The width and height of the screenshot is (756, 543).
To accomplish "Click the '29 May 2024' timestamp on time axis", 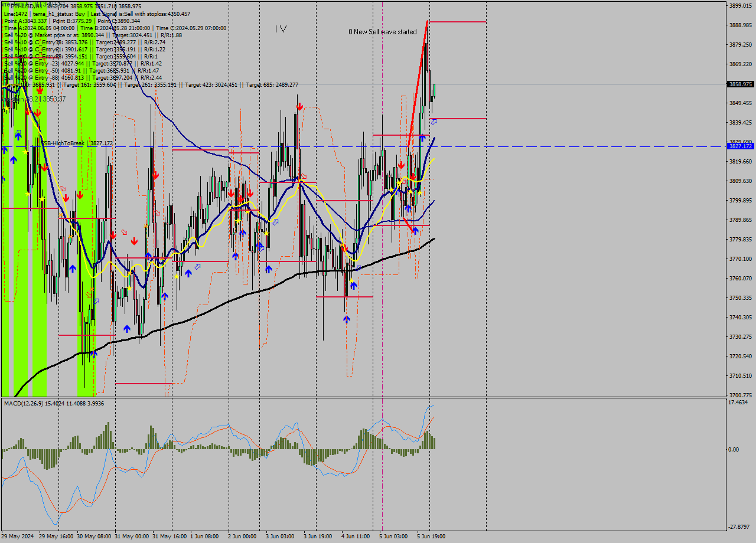I will click(18, 537).
